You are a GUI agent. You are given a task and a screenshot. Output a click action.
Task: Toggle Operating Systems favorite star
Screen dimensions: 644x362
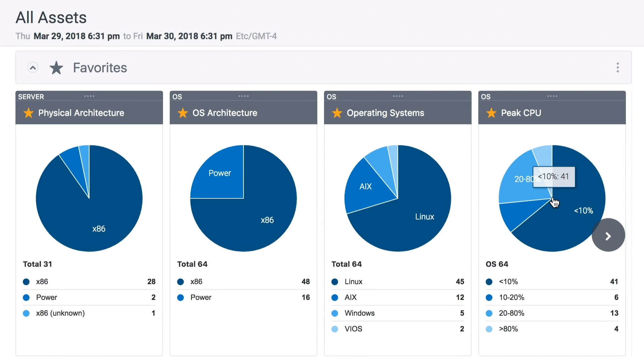click(337, 113)
